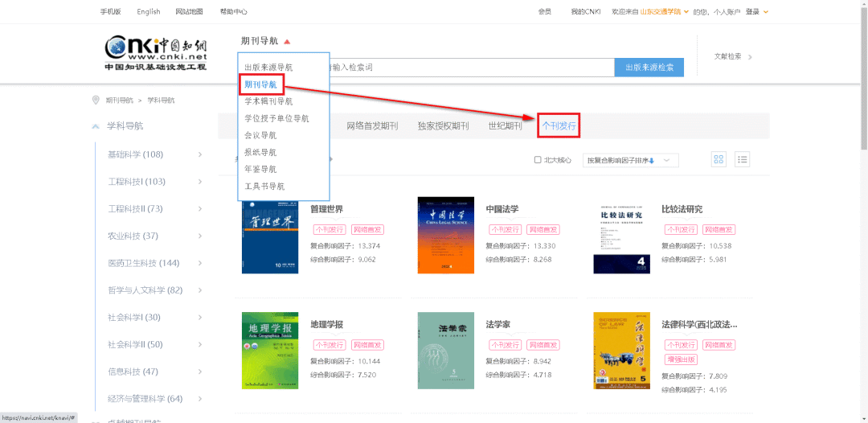Click 中国法学 journal title
The height and width of the screenshot is (423, 868).
coord(502,209)
